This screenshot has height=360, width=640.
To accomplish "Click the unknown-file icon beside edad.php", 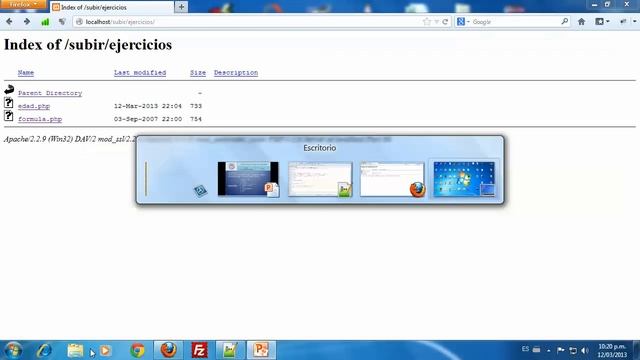I will click(9, 103).
